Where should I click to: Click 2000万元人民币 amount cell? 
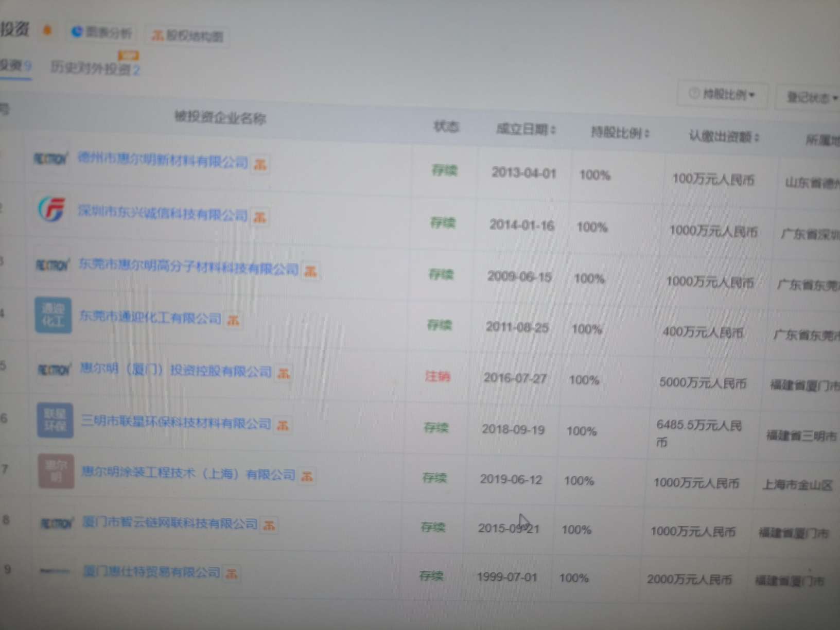(x=689, y=579)
